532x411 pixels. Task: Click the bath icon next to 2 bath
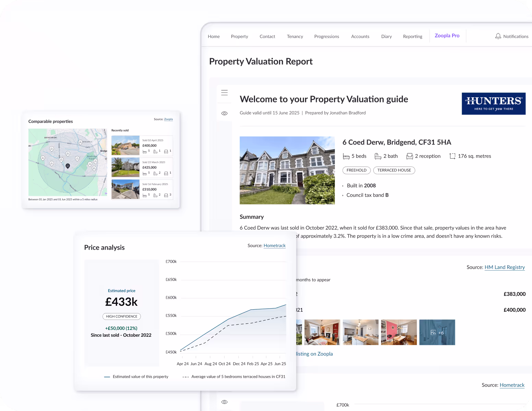point(378,156)
